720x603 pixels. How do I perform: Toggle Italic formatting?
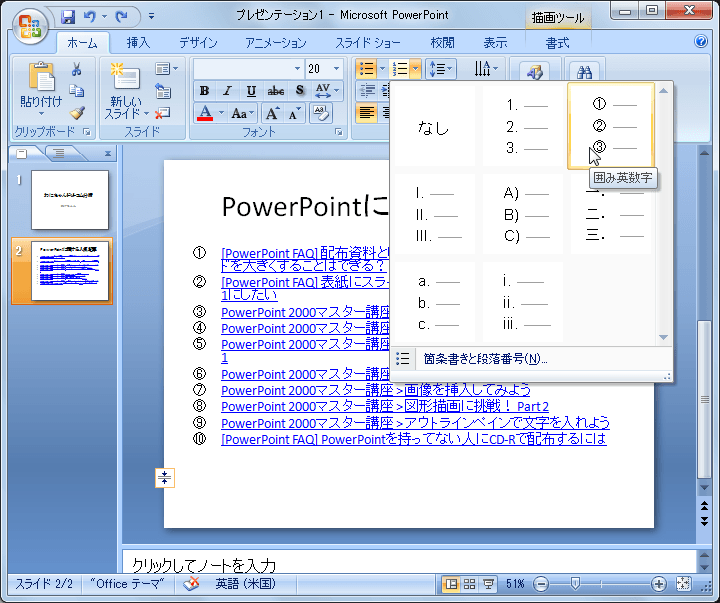pos(227,91)
